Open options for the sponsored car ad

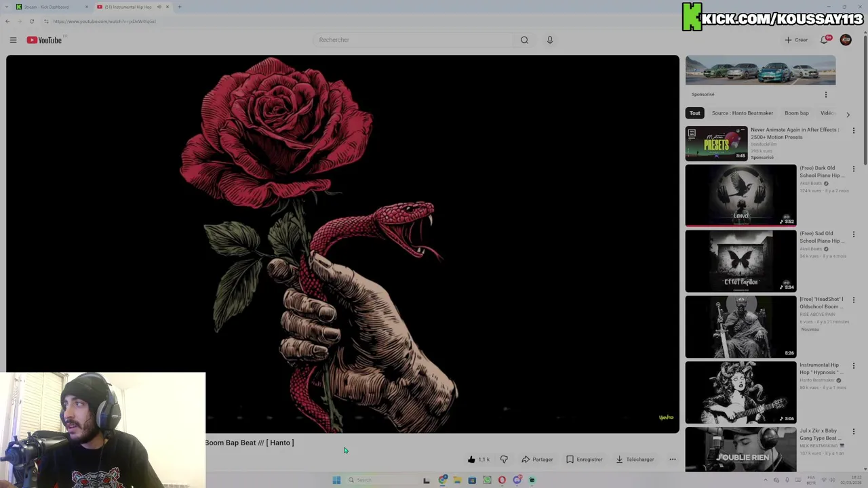[x=826, y=94]
